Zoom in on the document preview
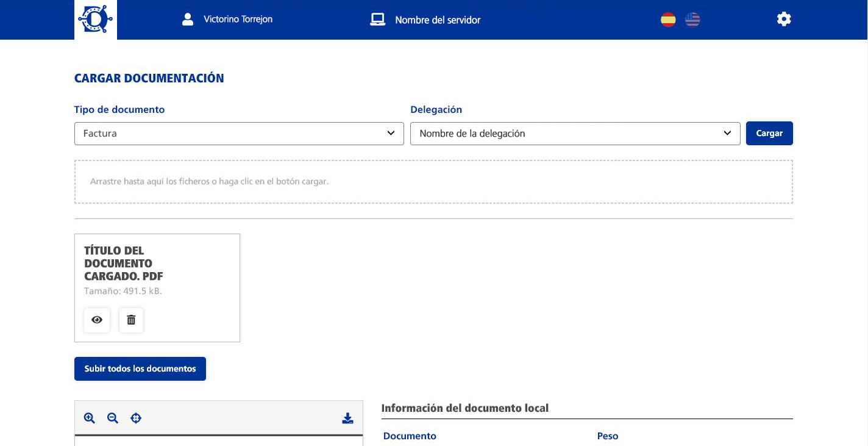 [90, 418]
